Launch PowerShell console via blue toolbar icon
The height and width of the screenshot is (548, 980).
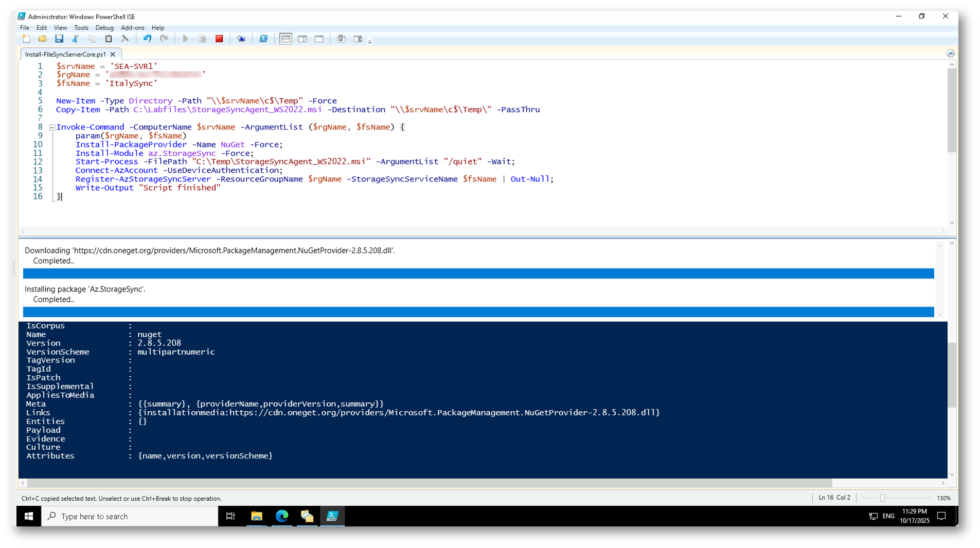coord(263,39)
